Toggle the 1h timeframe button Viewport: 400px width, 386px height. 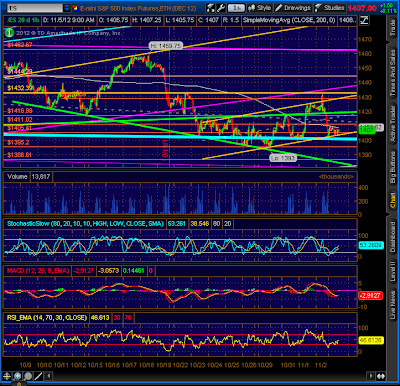click(236, 7)
